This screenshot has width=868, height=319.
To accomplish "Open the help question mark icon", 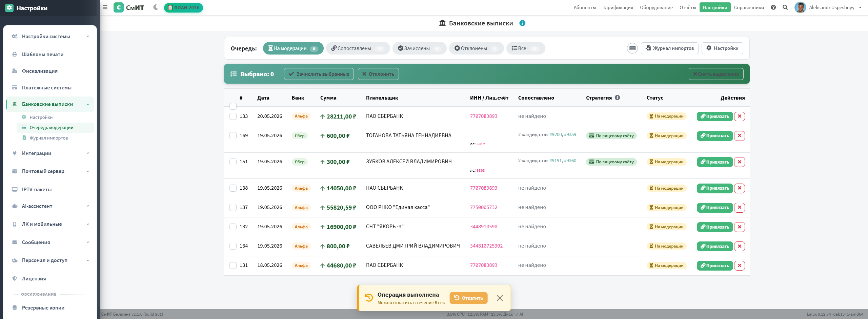I will (x=773, y=7).
